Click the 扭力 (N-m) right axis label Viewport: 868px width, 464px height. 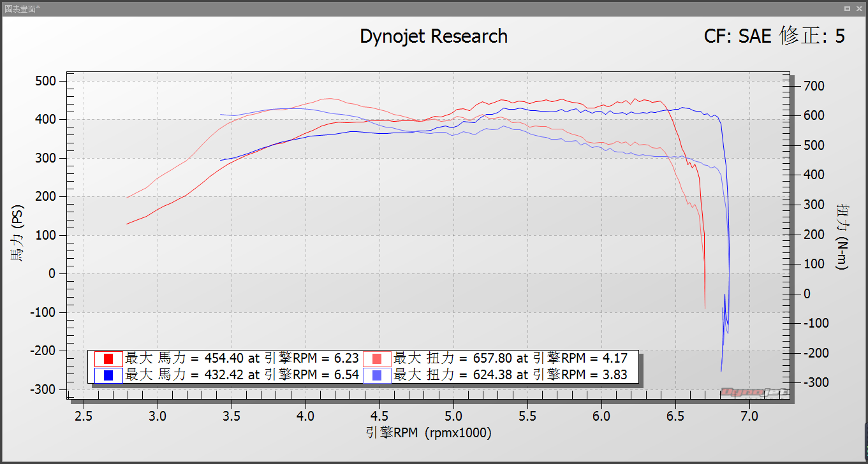tap(841, 236)
